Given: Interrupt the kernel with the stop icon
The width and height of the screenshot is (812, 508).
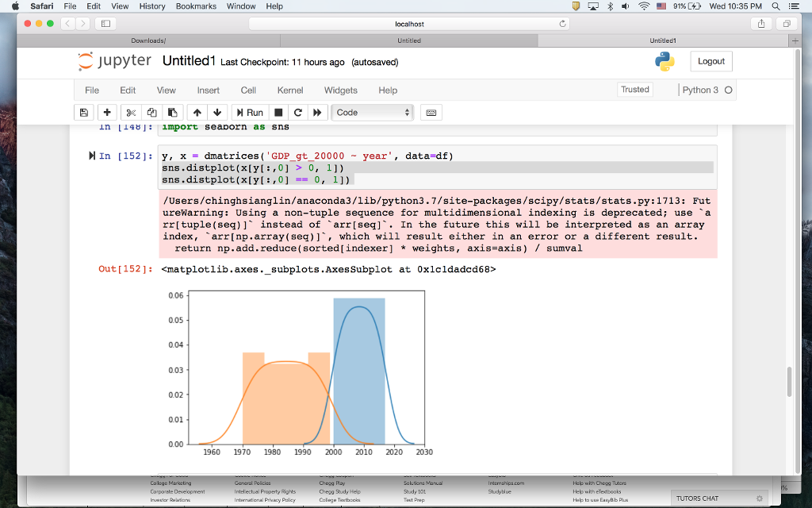Looking at the screenshot, I should coord(278,113).
